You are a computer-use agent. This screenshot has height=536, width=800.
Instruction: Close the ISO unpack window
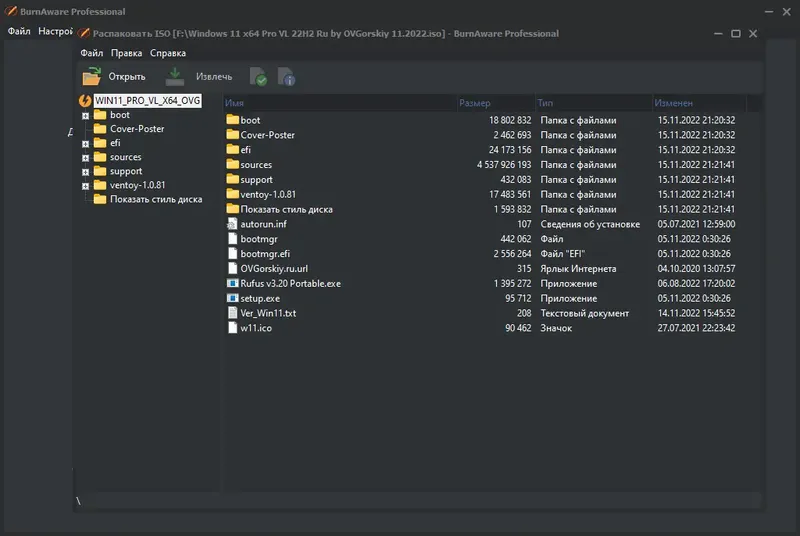(753, 33)
